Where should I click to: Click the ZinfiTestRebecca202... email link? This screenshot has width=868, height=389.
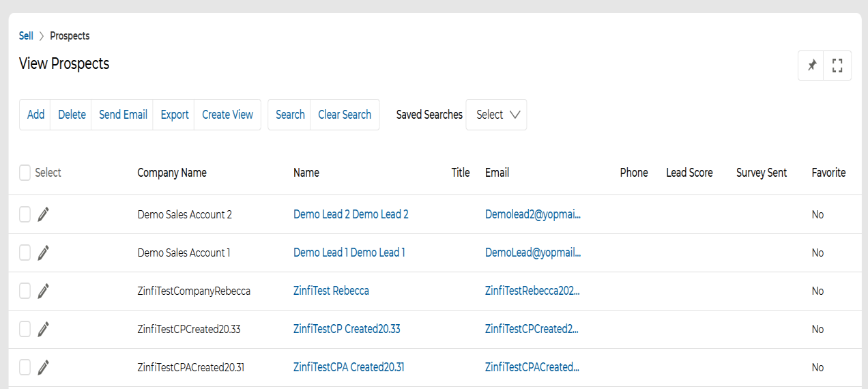tap(532, 291)
